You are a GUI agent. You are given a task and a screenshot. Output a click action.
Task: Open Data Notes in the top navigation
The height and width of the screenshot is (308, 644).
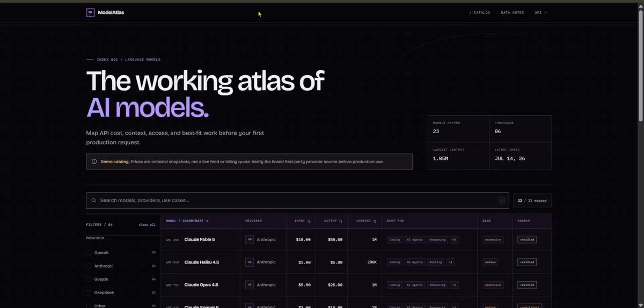pos(512,12)
